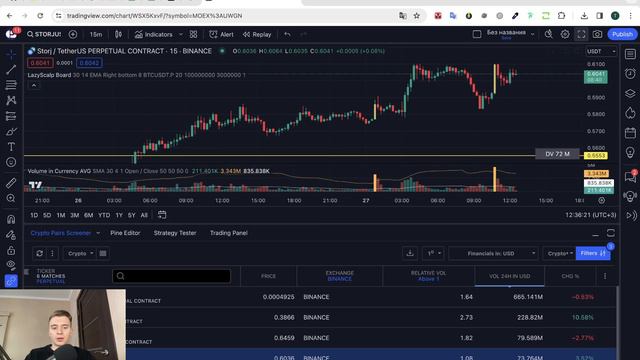Select the ruler measure tool

[11, 183]
